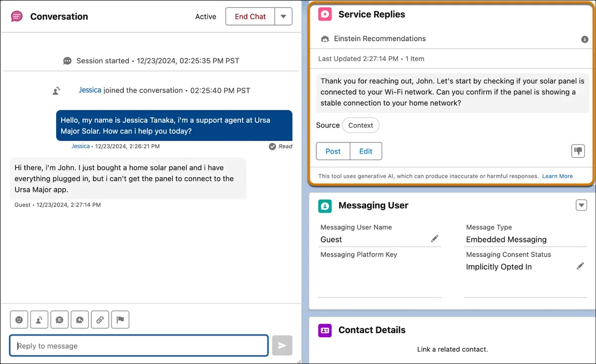
Task: Attach a file using the paperclip icon
Action: tap(100, 320)
